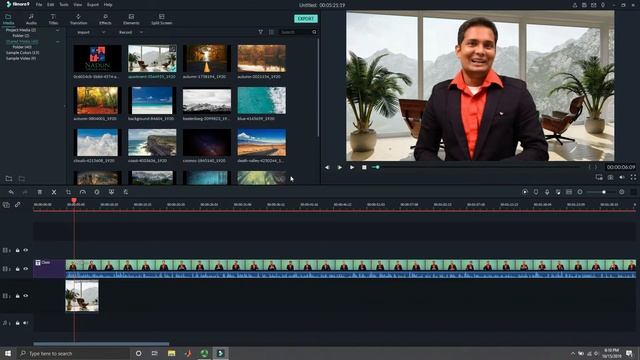Viewport: 640px width, 360px height.
Task: Open the Color tuning tool
Action: point(97,192)
